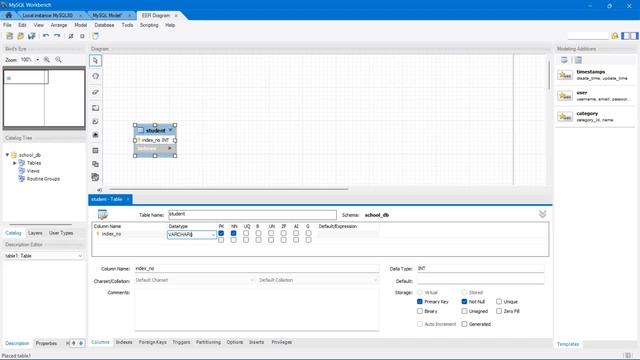The width and height of the screenshot is (640, 360).
Task: Enable the Unique checkbox
Action: tap(499, 302)
